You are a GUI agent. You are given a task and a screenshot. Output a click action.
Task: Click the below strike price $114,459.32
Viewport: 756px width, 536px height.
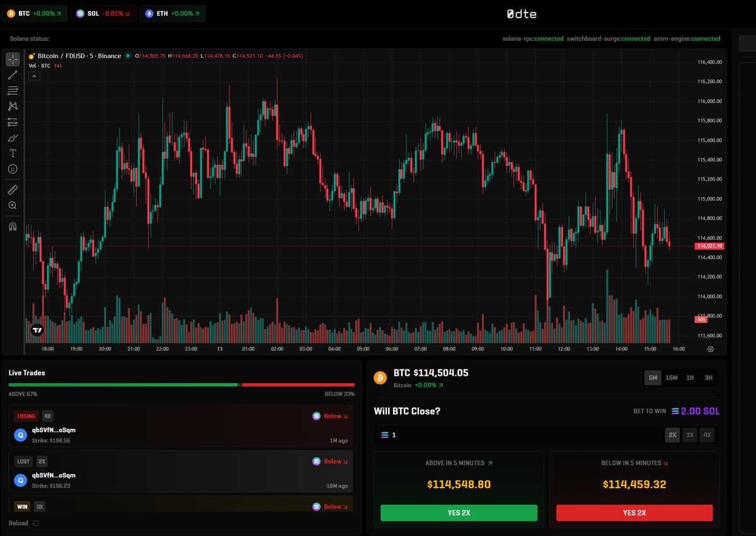pyautogui.click(x=634, y=485)
